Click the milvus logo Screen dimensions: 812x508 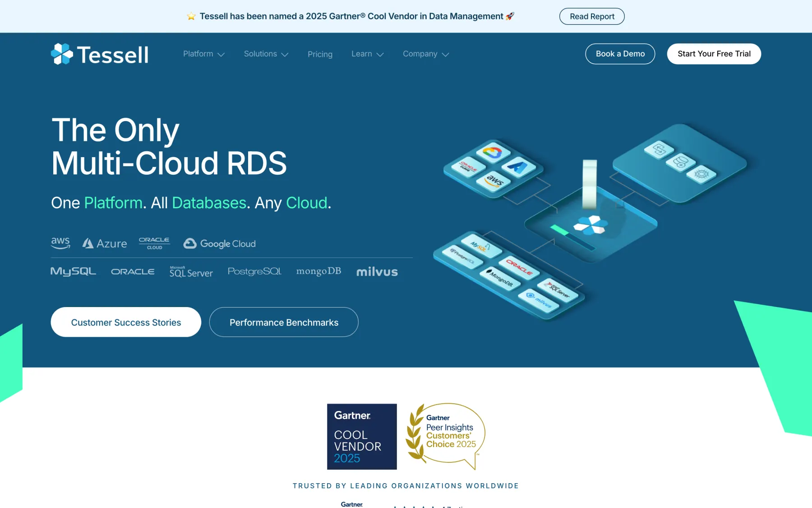[377, 272]
